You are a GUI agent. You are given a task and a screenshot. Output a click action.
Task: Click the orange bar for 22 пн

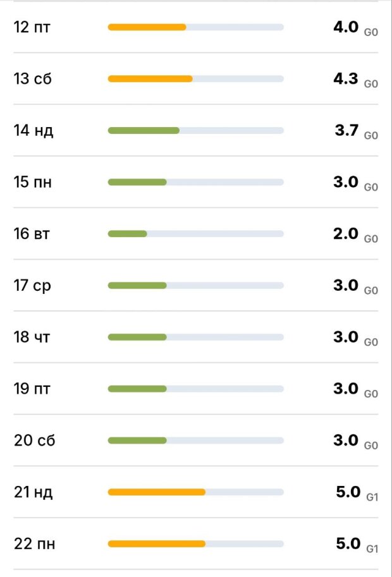tap(157, 544)
